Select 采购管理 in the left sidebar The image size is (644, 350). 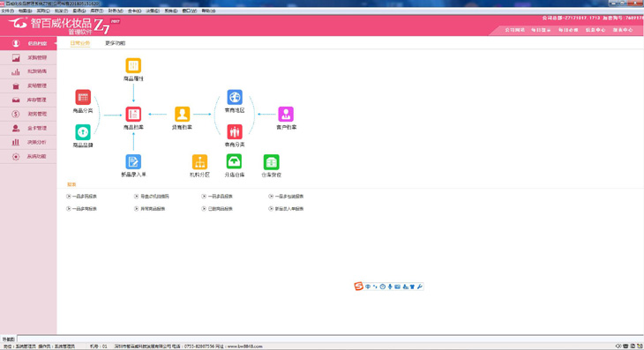28,58
